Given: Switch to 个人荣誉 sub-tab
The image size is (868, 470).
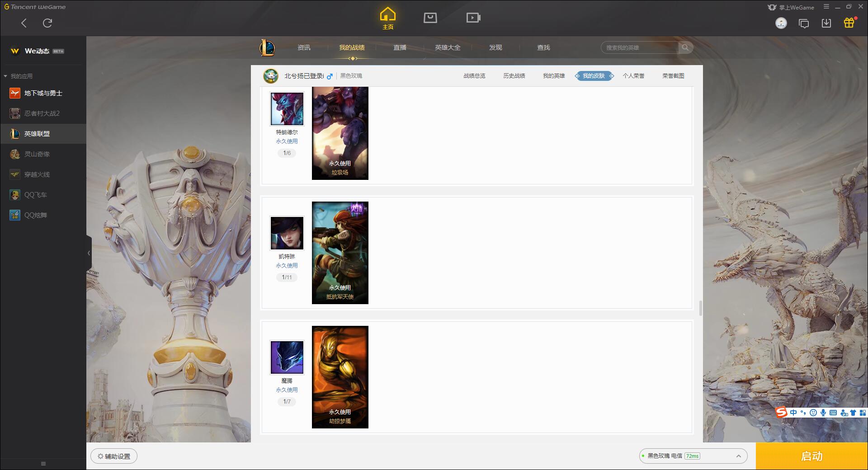Looking at the screenshot, I should pos(633,76).
